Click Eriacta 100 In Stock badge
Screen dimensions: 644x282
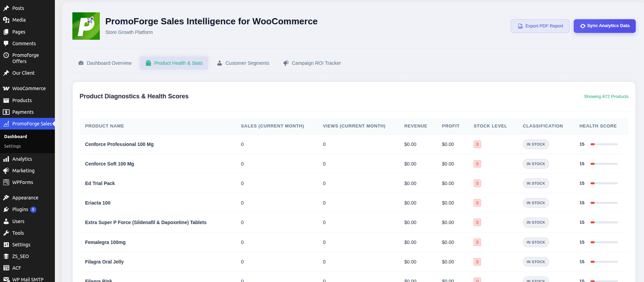(x=536, y=203)
